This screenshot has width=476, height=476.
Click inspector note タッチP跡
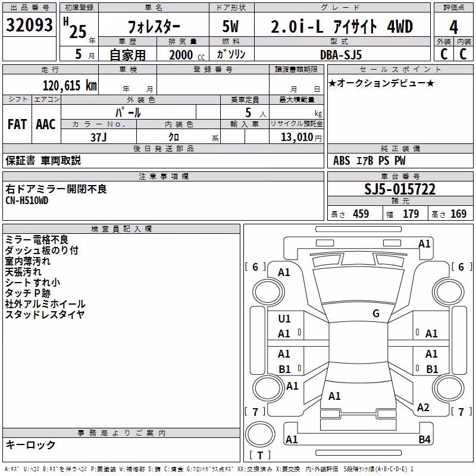pyautogui.click(x=27, y=293)
